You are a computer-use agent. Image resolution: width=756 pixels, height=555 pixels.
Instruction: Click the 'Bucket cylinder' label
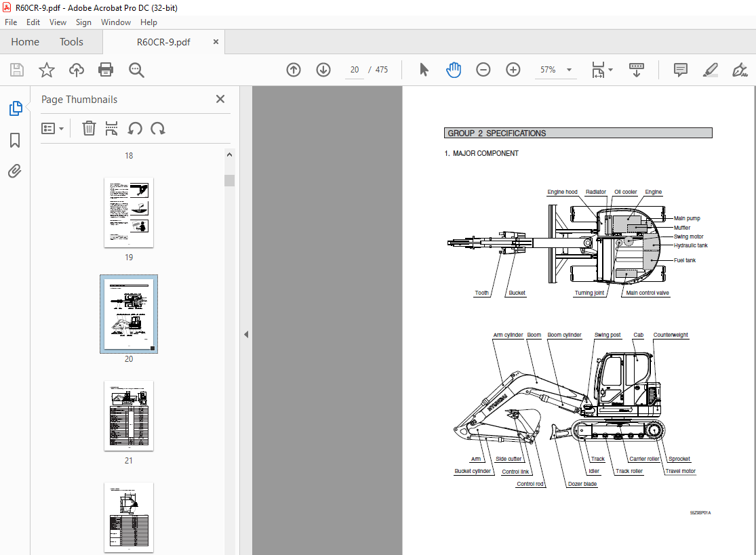click(x=473, y=471)
